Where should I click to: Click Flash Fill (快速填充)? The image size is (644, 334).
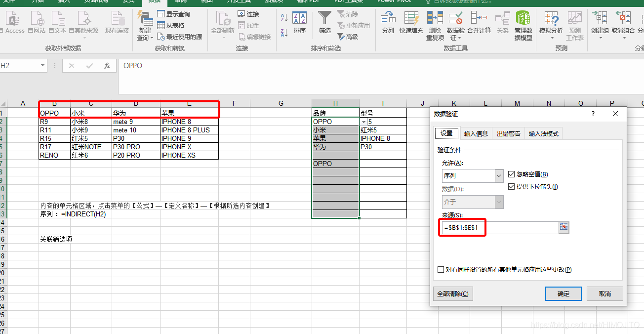[411, 22]
